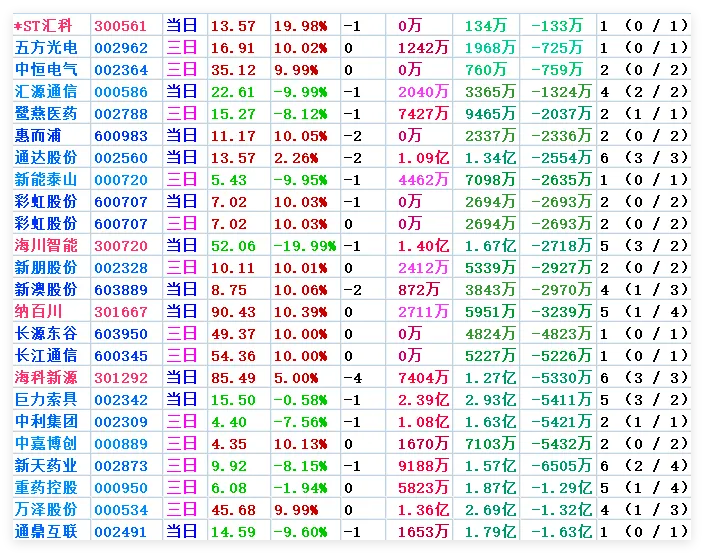
Task: Click sell amount 2.93亿
Action: click(490, 399)
